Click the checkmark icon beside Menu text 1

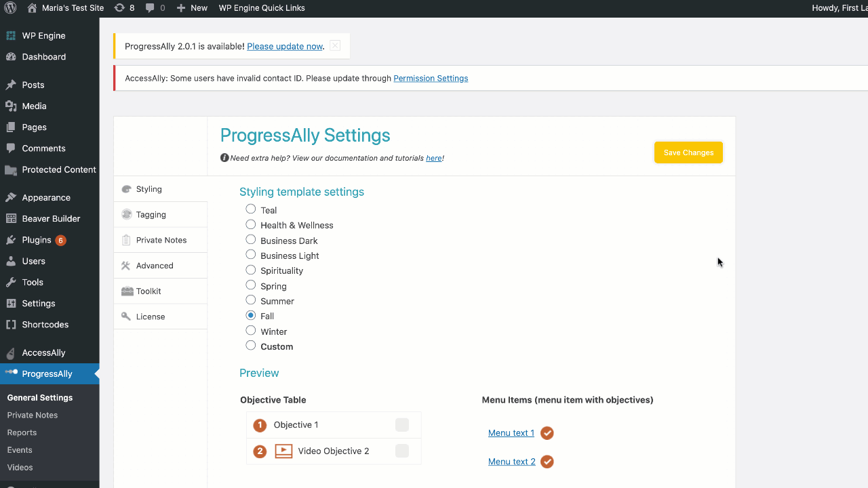547,433
